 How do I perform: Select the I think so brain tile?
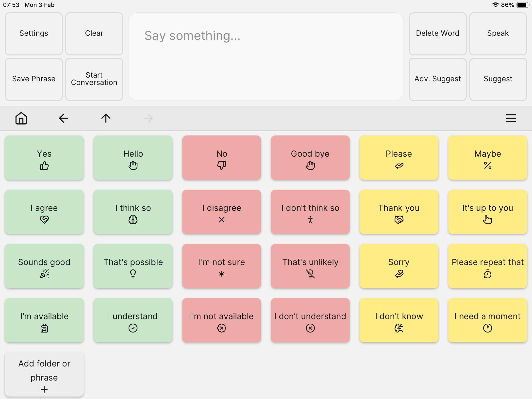point(133,212)
